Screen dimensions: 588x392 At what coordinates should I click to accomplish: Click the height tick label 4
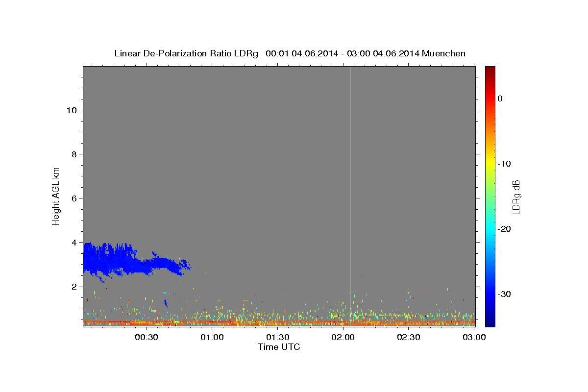click(73, 242)
